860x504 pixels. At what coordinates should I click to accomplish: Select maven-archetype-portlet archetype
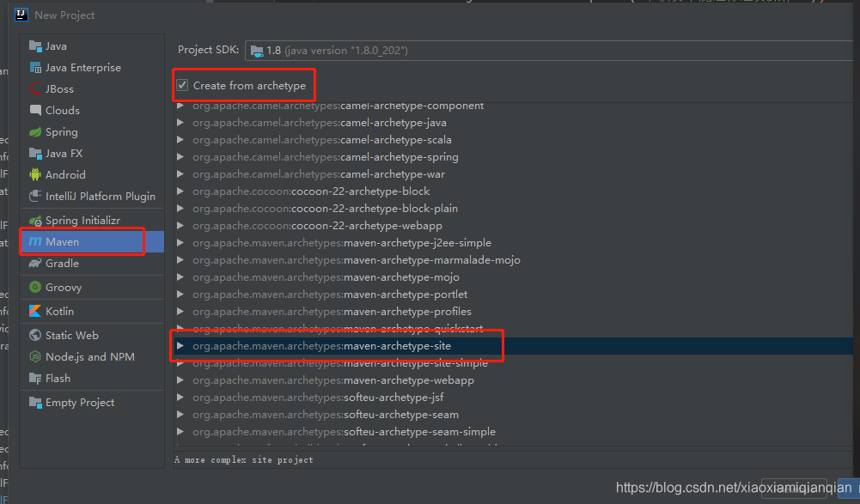(x=330, y=295)
